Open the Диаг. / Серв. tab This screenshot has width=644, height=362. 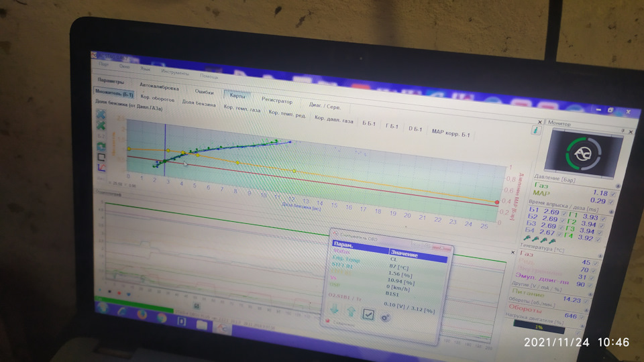pyautogui.click(x=325, y=106)
